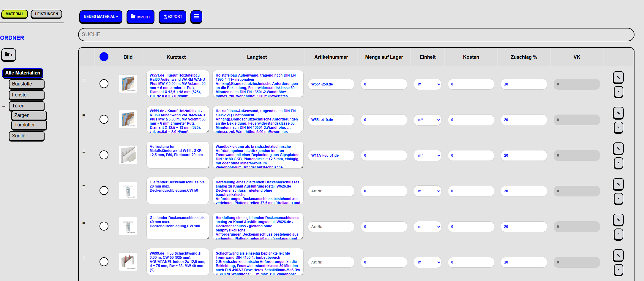
Task: Open the Zargen subfolder
Action: 29,115
